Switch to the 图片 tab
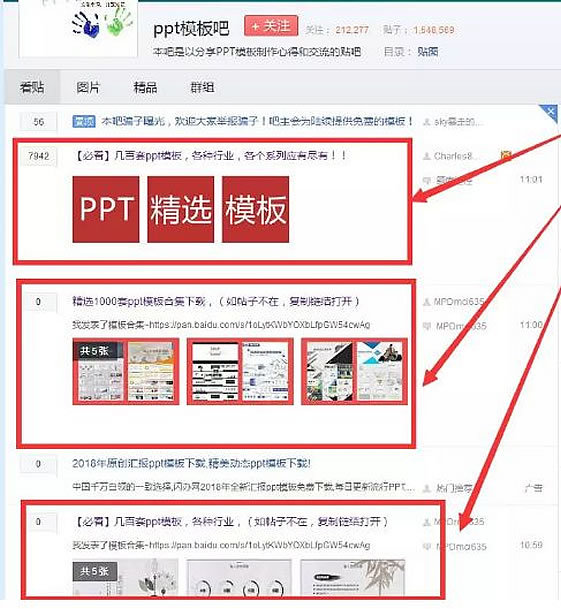The height and width of the screenshot is (609, 561). 88,87
